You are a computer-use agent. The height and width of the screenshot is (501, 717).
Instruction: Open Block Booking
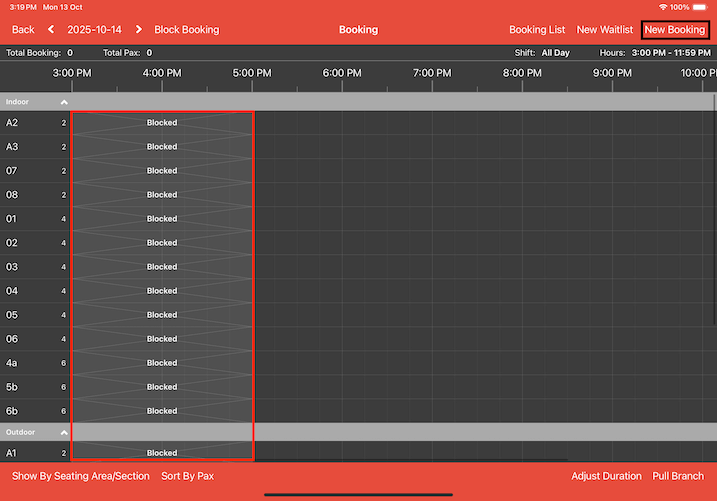click(x=187, y=30)
